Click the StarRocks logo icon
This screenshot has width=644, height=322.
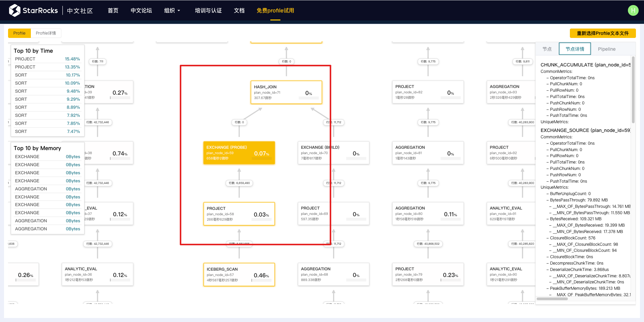pos(14,10)
